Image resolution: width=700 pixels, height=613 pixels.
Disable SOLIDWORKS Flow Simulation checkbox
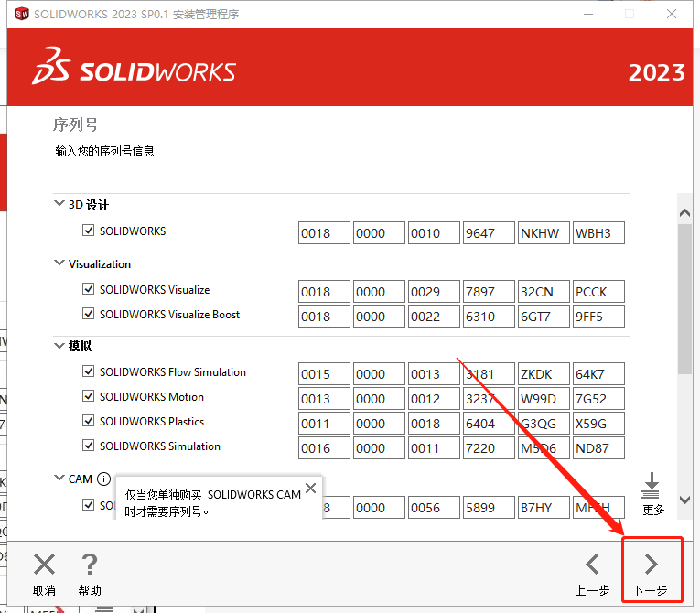[89, 372]
